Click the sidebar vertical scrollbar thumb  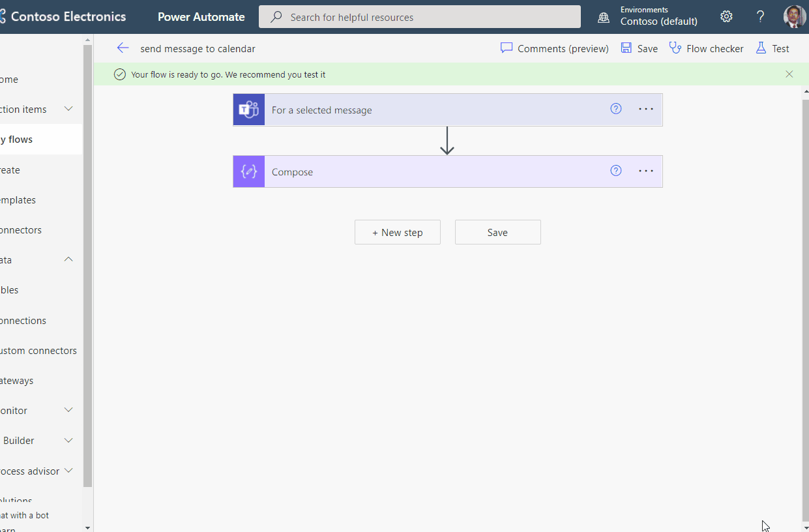point(88,266)
